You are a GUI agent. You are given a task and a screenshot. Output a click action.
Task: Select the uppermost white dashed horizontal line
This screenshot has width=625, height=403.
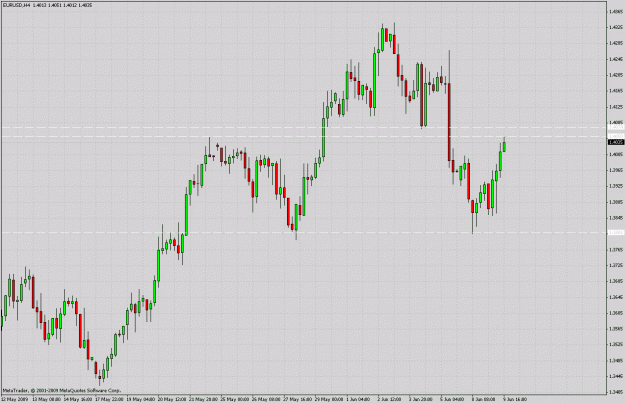click(304, 128)
